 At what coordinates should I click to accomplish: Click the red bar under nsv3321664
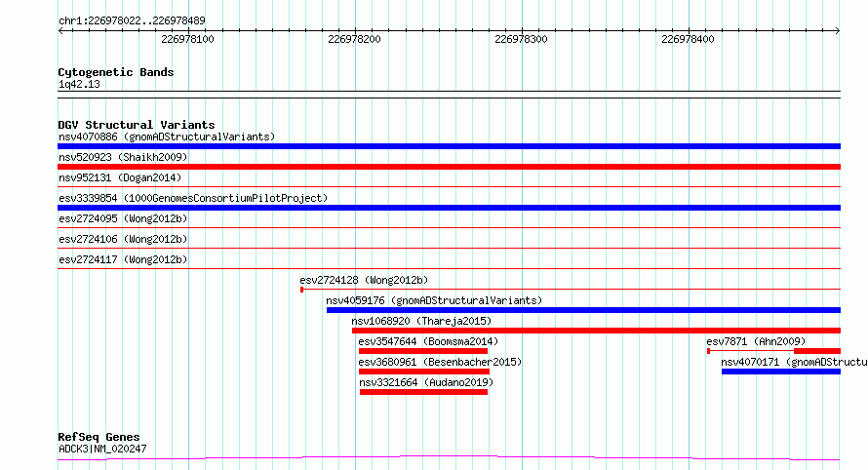click(x=423, y=392)
